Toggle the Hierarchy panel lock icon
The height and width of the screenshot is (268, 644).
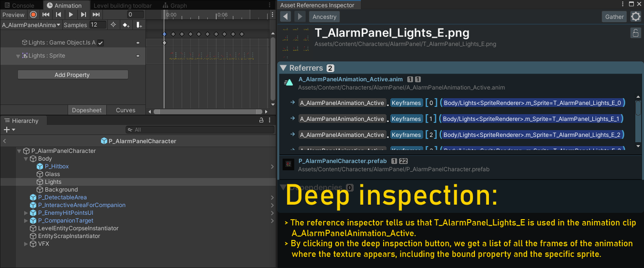coord(261,121)
